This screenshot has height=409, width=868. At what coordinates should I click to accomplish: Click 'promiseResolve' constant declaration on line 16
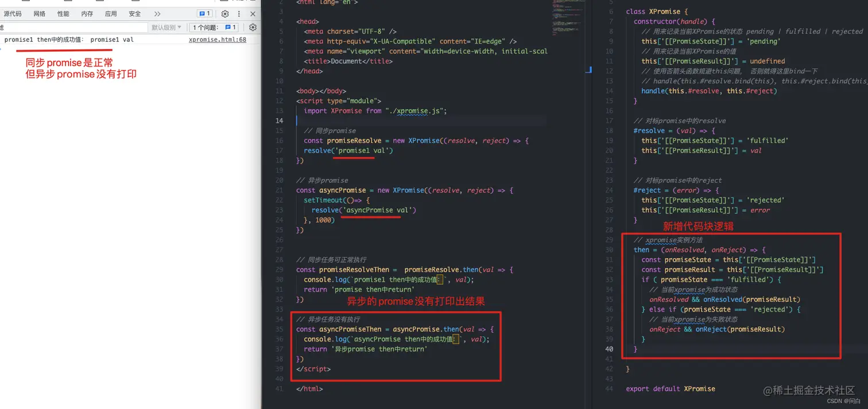pyautogui.click(x=354, y=141)
